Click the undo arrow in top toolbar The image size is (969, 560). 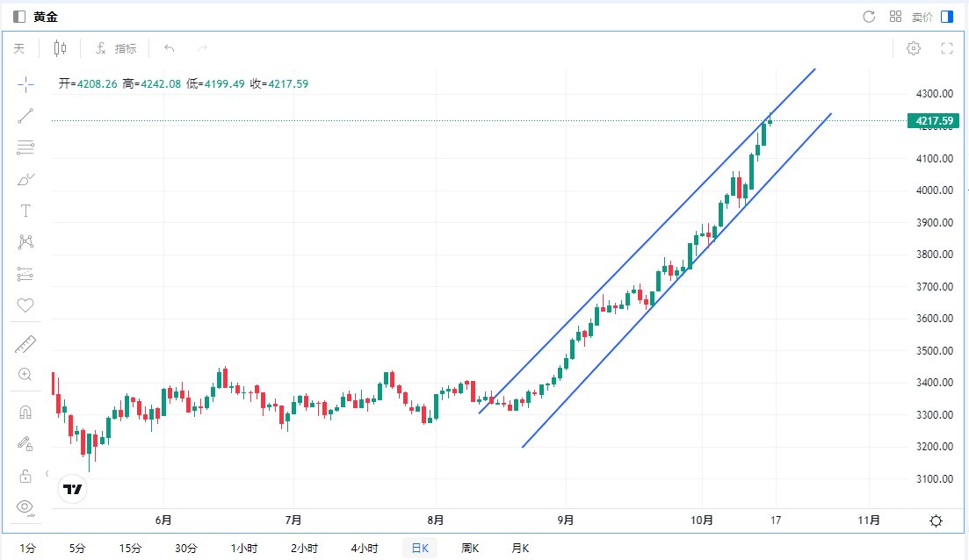tap(170, 48)
